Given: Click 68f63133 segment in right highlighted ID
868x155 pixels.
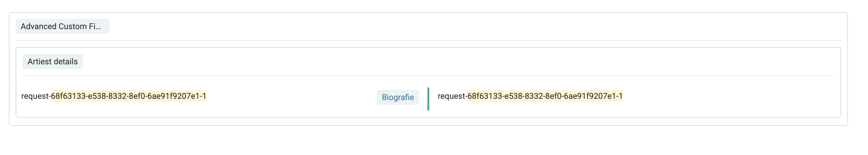Looking at the screenshot, I should (484, 96).
